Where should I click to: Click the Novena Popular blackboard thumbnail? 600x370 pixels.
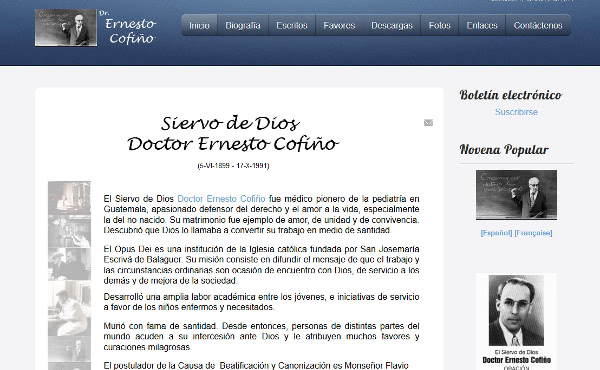click(x=517, y=195)
